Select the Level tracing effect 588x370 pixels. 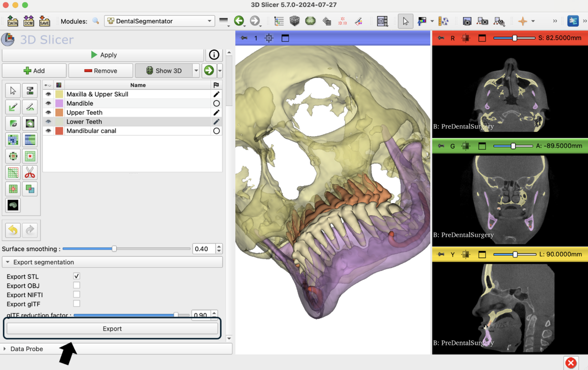pyautogui.click(x=30, y=123)
